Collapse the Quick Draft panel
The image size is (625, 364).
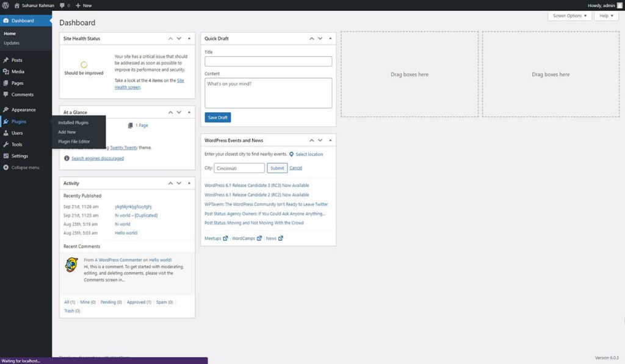330,38
